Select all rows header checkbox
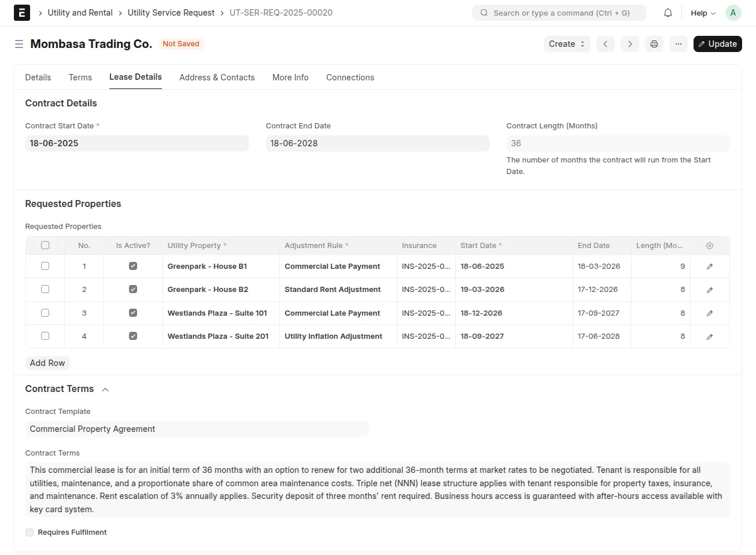Image resolution: width=756 pixels, height=555 pixels. click(x=45, y=245)
